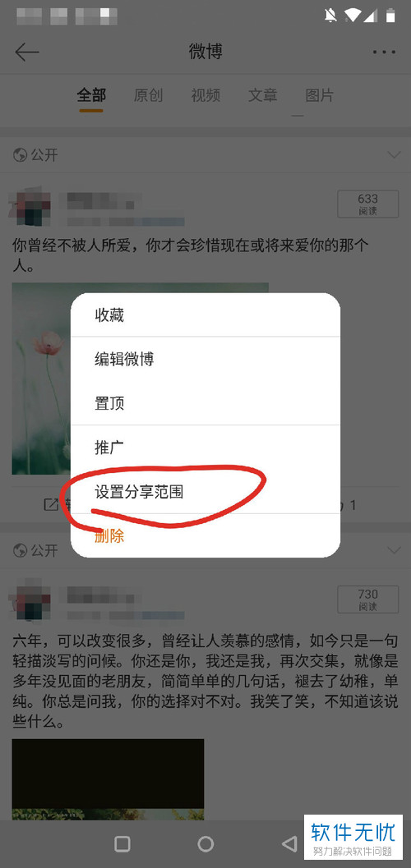Screen dimensions: 411x868
Task: Tap the repost icon under first post
Action: tap(51, 505)
